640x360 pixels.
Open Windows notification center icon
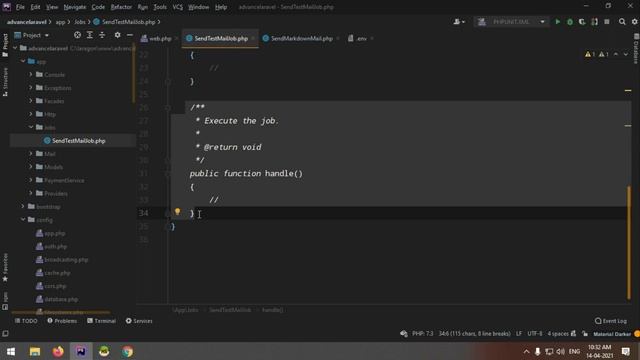[x=626, y=351]
